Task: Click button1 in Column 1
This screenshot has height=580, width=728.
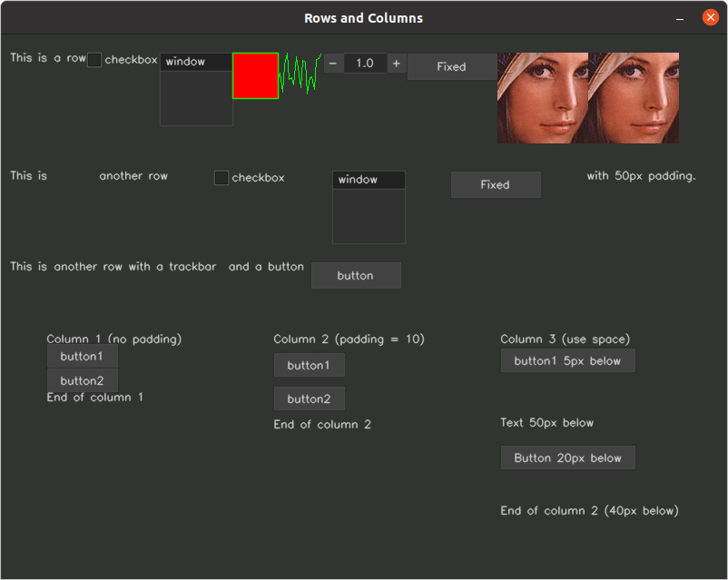Action: point(83,356)
